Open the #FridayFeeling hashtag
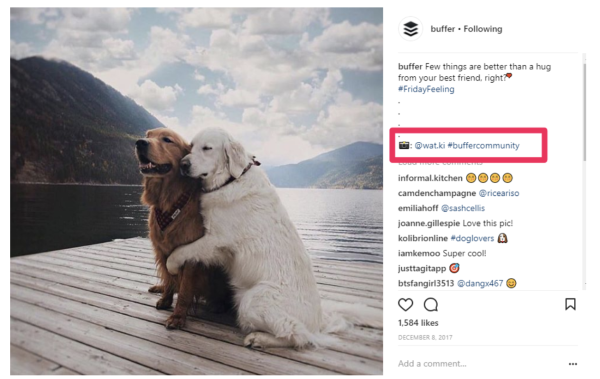 (x=426, y=89)
